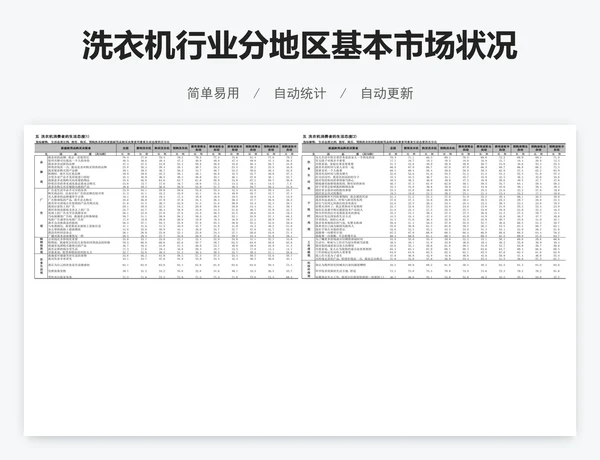Image resolution: width=600 pixels, height=460 pixels.
Task: Click right sheet heading 洗衣机消费者的生活态度(2)
Action: [x=330, y=136]
